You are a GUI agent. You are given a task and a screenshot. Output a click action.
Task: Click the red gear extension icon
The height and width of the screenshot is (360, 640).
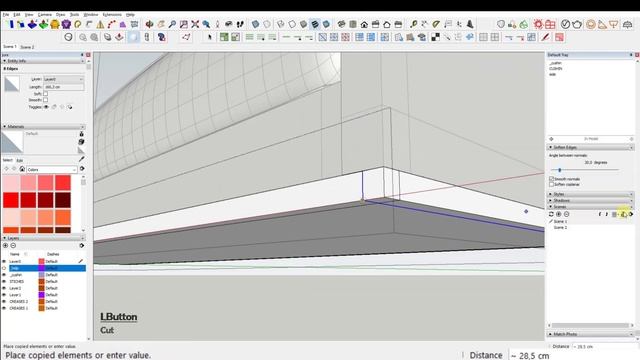click(538, 24)
